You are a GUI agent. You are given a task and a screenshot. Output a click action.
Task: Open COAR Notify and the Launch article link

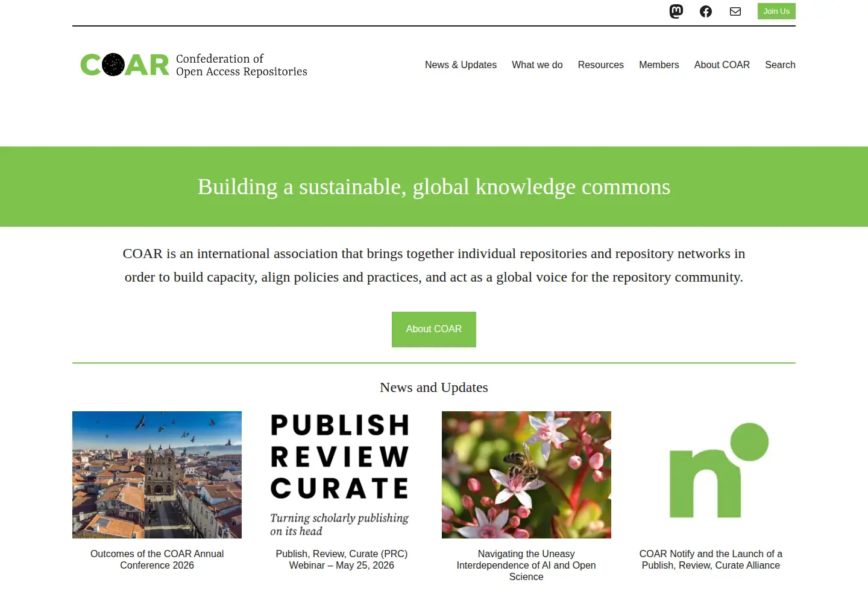point(711,560)
